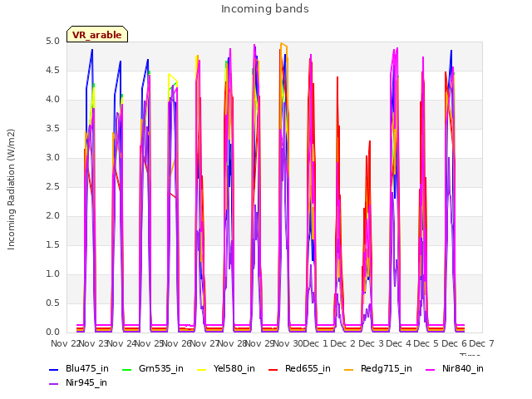
Task: Click the blue Blu475_in legend swatch
Action: pos(53,370)
